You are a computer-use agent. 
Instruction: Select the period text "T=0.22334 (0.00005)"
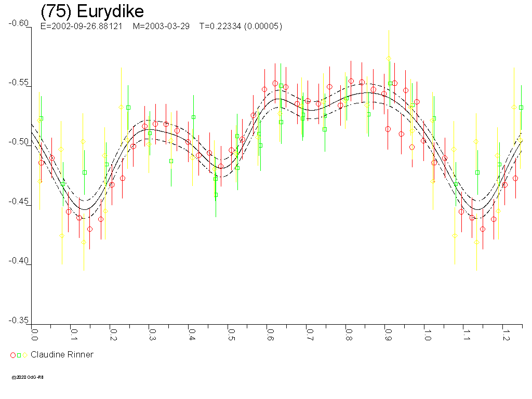point(241,26)
